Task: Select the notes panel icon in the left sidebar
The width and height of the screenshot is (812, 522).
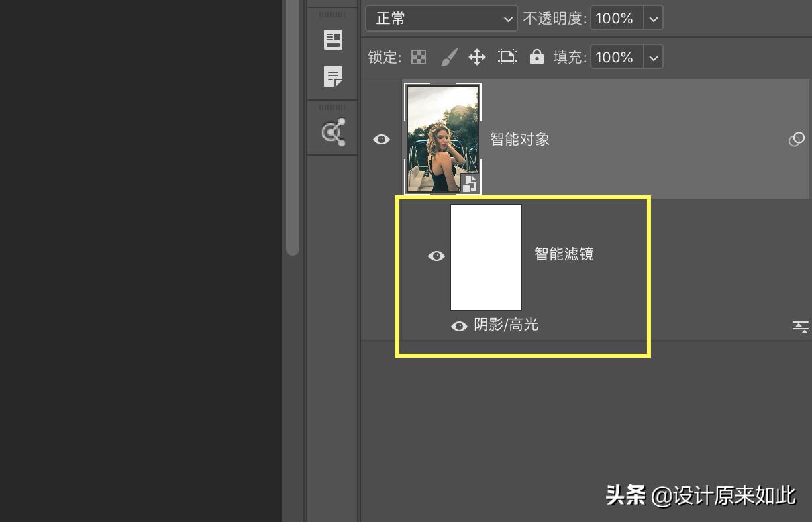Action: pyautogui.click(x=332, y=76)
